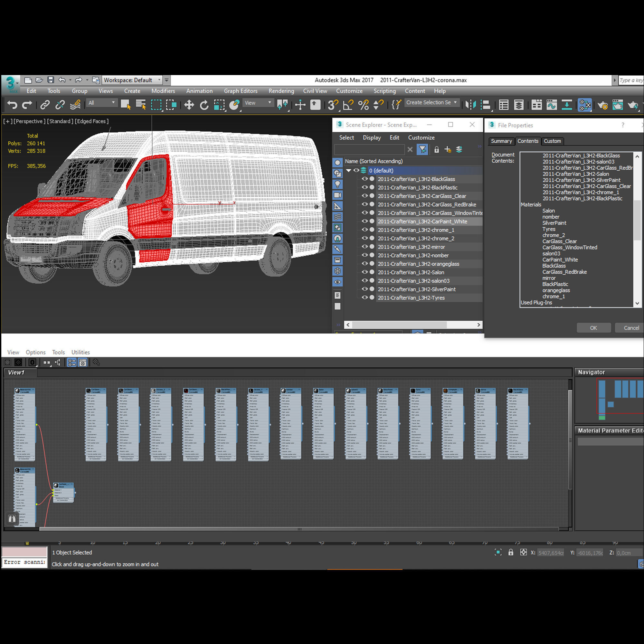The width and height of the screenshot is (644, 644).
Task: Select the Rotate tool
Action: [204, 105]
